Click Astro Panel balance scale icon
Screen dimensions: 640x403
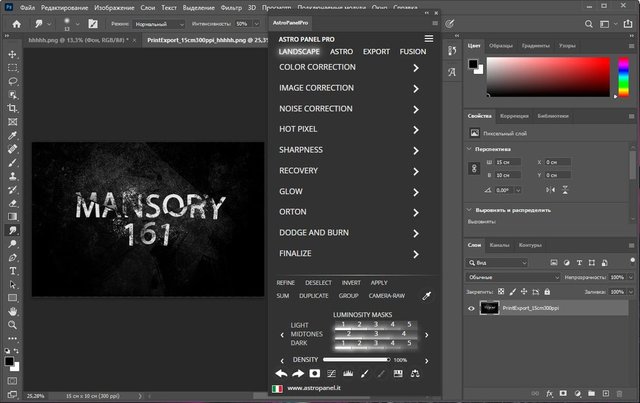(415, 373)
